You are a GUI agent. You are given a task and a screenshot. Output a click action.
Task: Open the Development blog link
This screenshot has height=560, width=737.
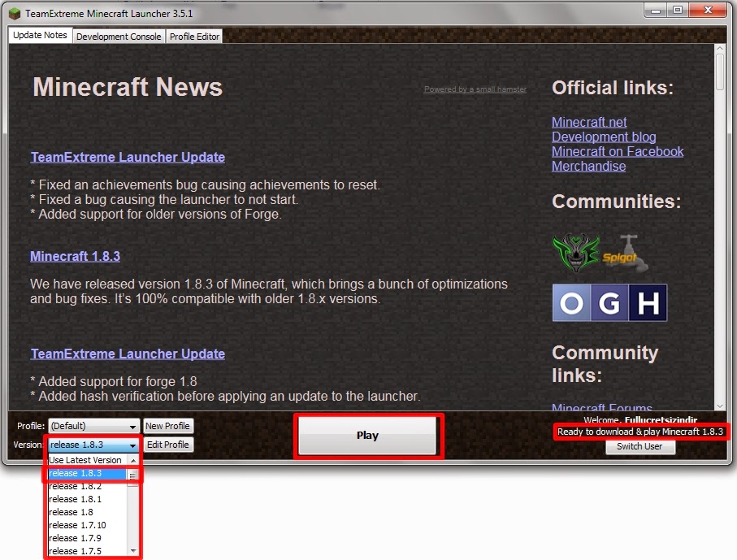coord(604,137)
